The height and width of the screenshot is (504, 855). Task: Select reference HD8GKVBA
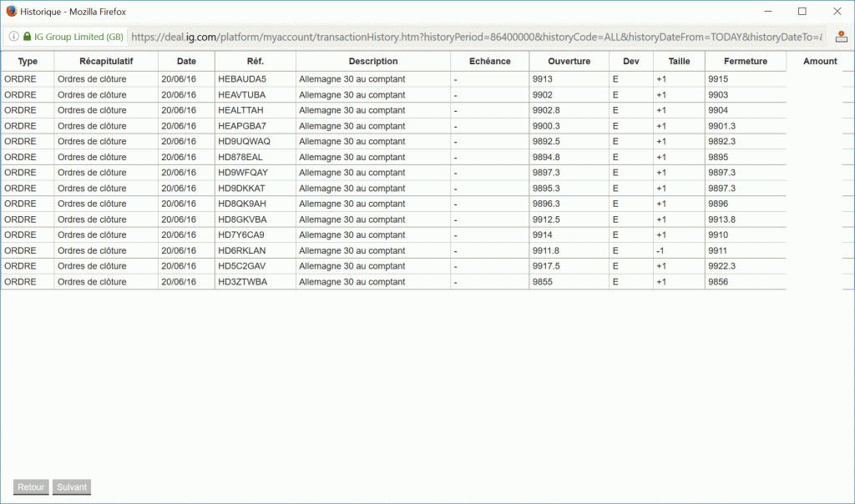click(242, 219)
